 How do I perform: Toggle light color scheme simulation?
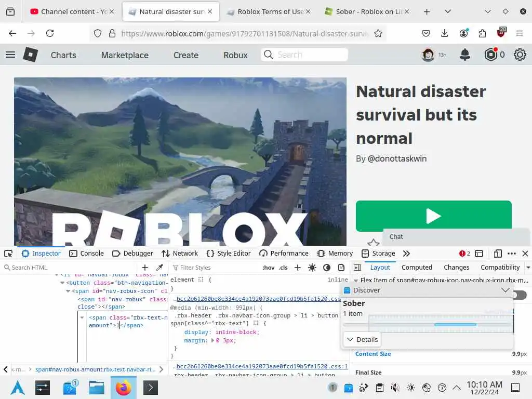pos(312,268)
